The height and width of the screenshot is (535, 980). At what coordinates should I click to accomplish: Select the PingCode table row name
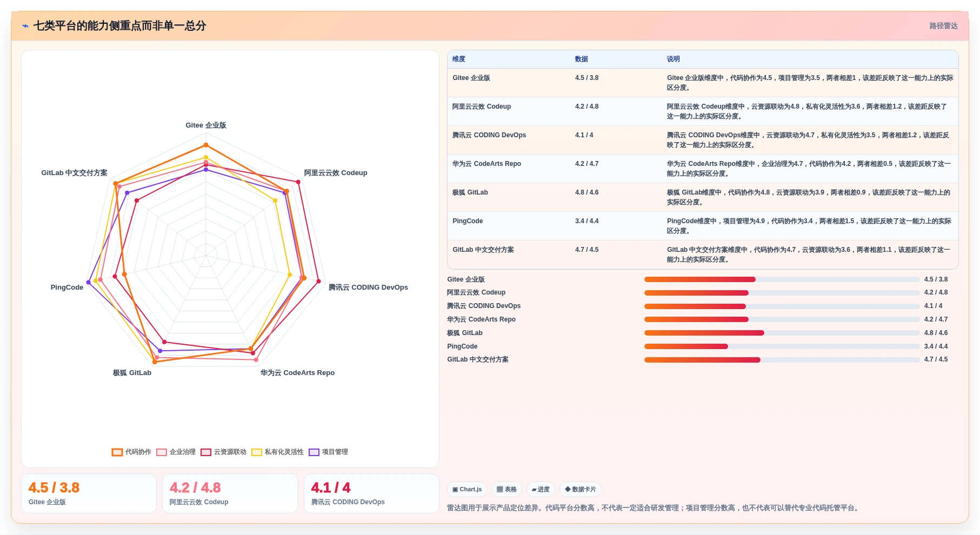tap(468, 221)
